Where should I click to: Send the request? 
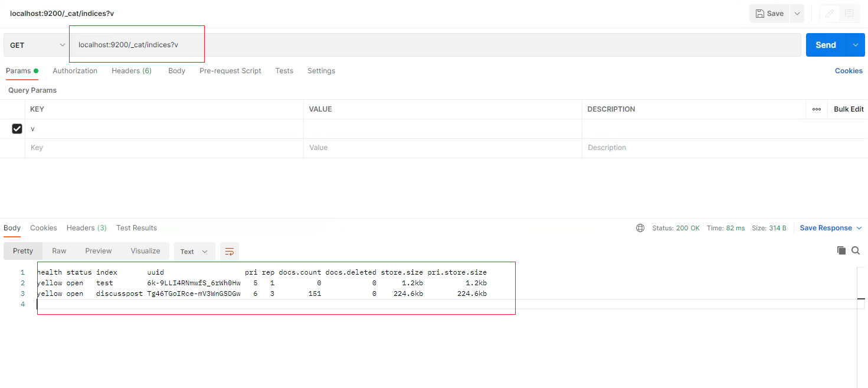826,45
